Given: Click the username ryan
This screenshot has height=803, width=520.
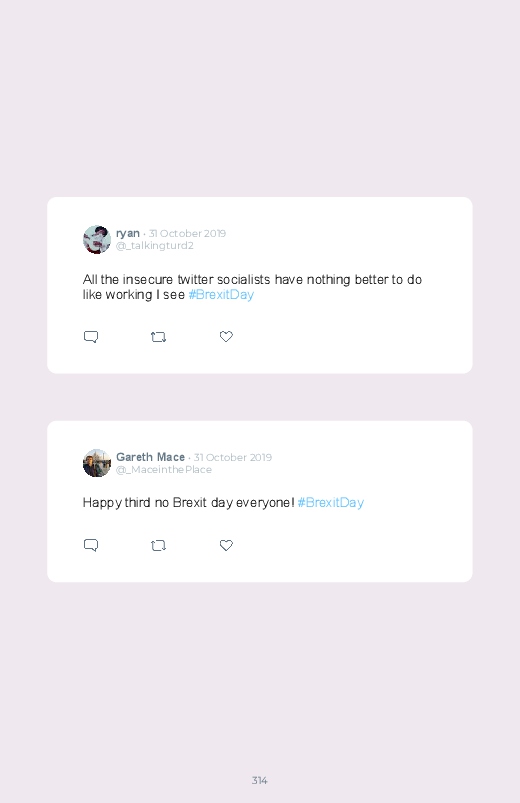Looking at the screenshot, I should tap(128, 234).
